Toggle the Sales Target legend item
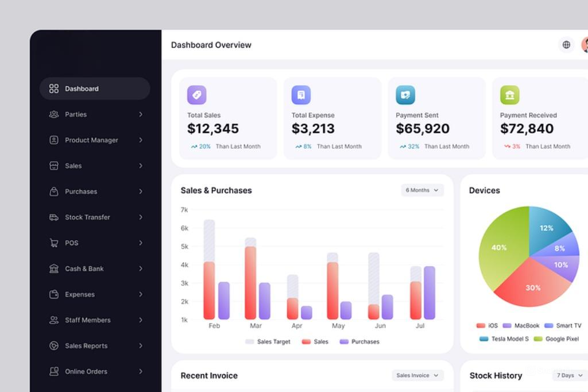588x392 pixels. click(268, 341)
